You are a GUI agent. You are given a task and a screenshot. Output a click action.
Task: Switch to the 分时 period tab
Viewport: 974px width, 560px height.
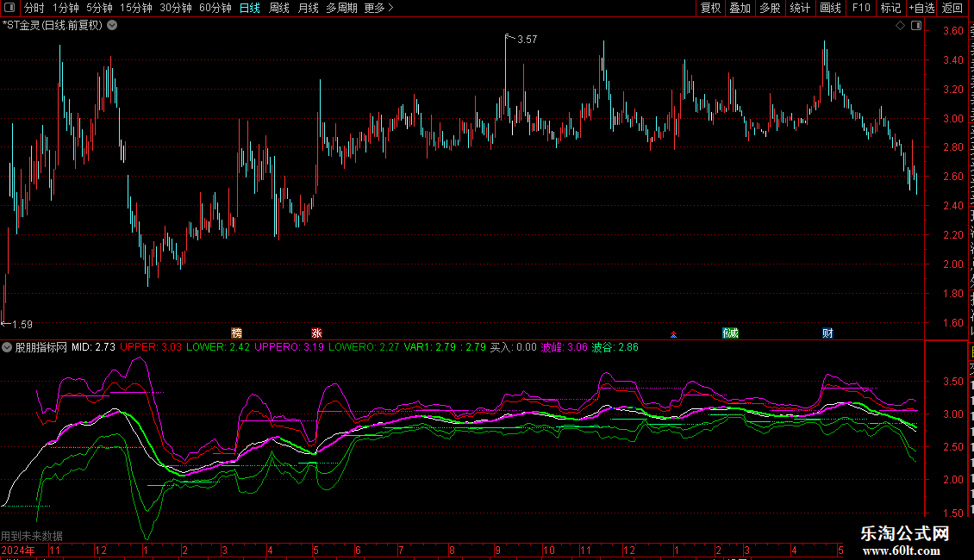coord(34,8)
